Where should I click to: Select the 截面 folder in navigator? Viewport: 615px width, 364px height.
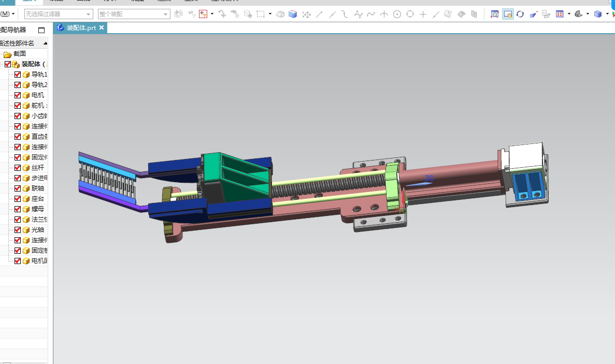tap(20, 54)
